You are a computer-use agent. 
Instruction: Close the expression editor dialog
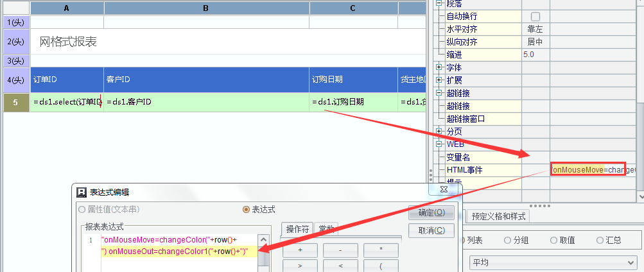(x=444, y=189)
